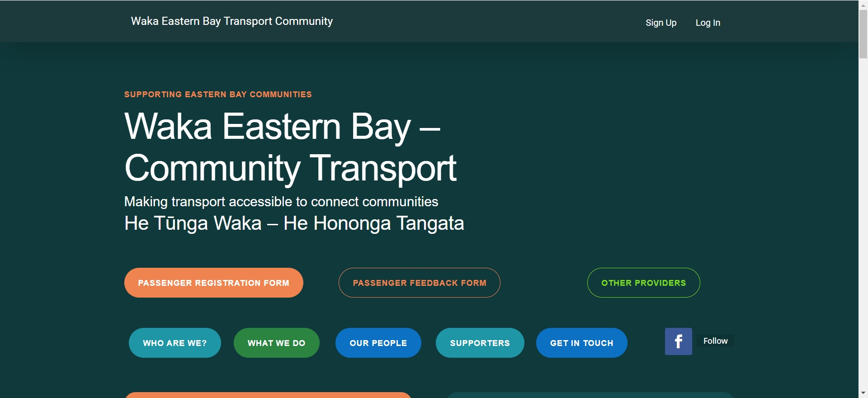Click the Sign Up link

(660, 23)
